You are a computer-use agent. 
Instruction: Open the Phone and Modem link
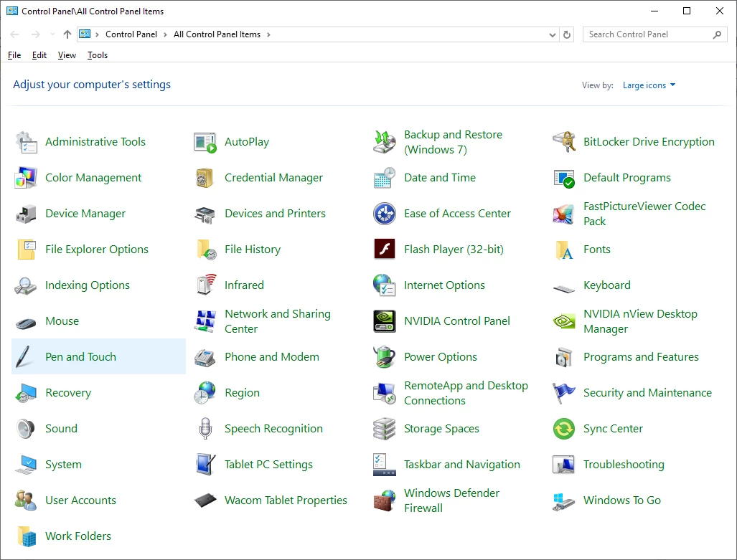coord(272,357)
